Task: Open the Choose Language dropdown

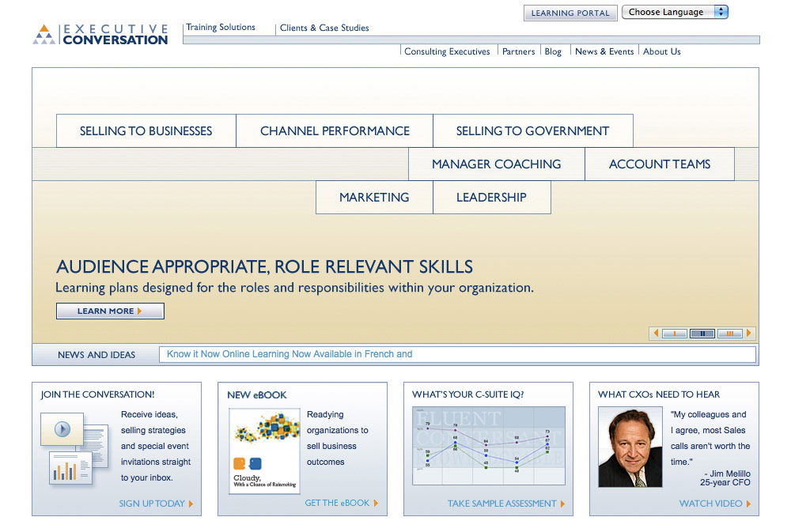Action: [675, 12]
